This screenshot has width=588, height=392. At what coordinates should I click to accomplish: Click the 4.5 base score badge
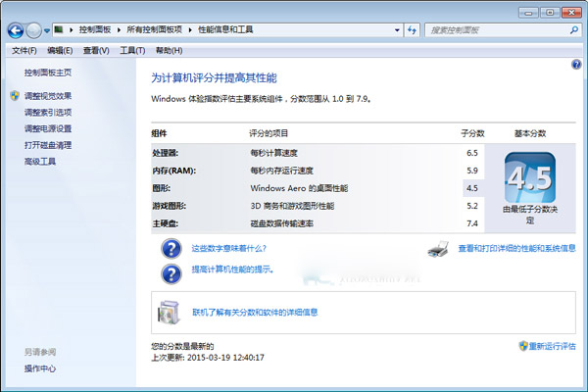tap(530, 177)
